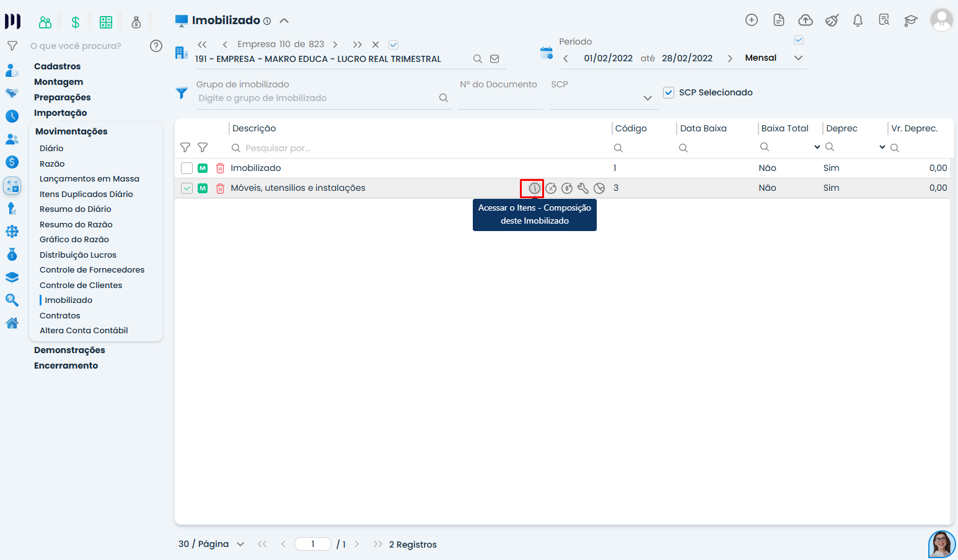Click the cloud upload icon
Image resolution: width=958 pixels, height=560 pixels.
pos(805,20)
